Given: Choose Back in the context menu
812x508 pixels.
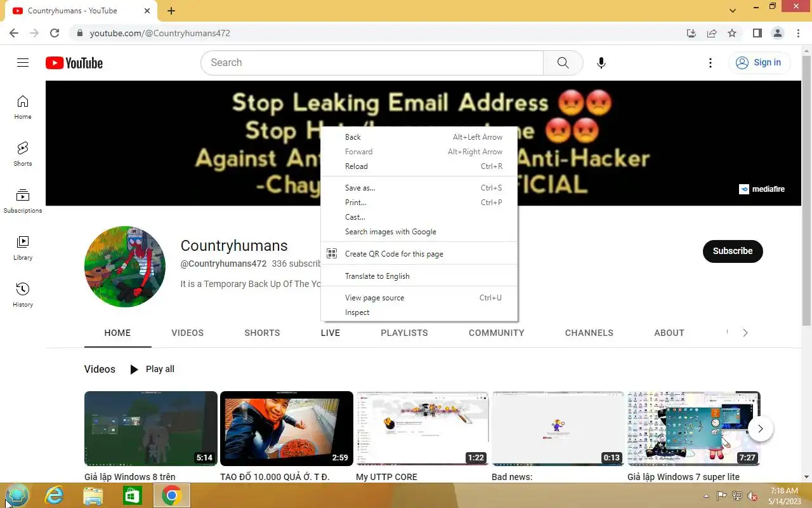Looking at the screenshot, I should point(419,137).
